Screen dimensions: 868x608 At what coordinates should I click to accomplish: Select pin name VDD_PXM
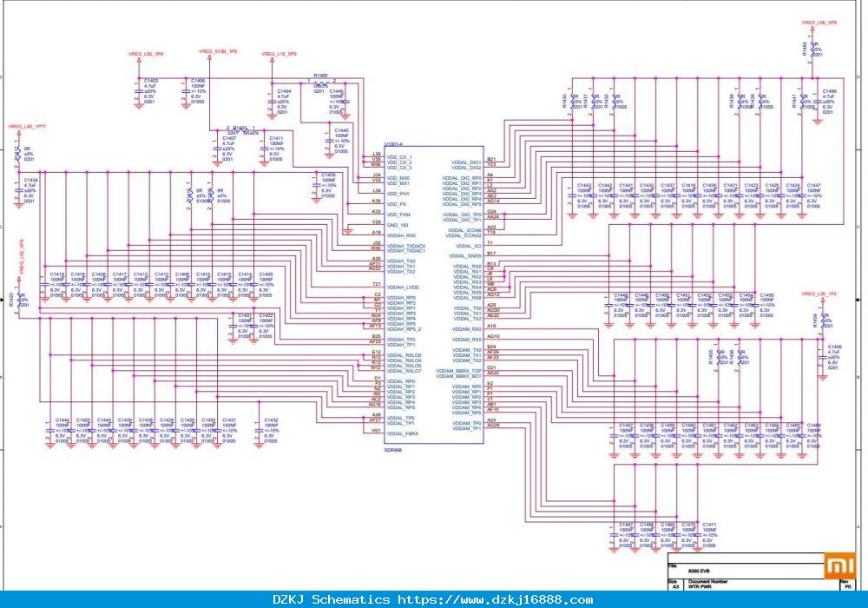coord(398,215)
